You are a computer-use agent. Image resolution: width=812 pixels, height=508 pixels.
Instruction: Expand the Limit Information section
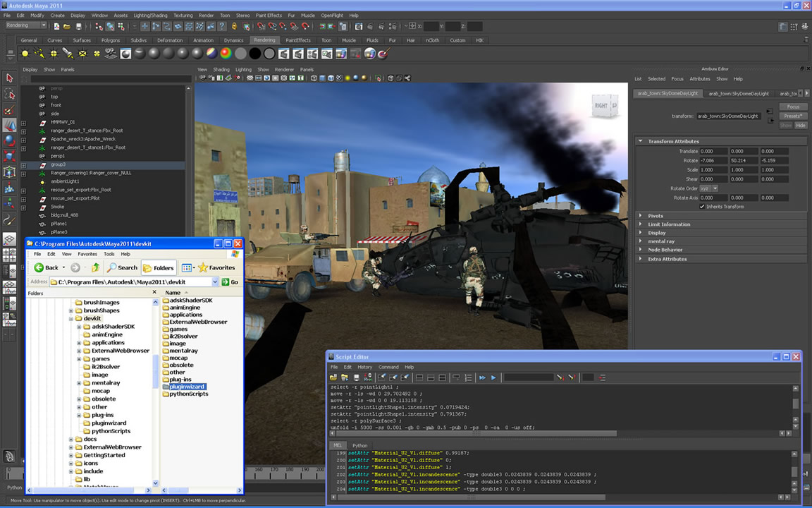point(640,224)
